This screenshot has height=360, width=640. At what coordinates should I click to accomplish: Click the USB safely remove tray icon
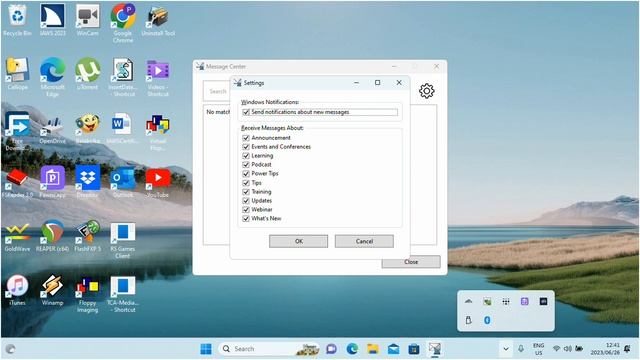[x=468, y=320]
